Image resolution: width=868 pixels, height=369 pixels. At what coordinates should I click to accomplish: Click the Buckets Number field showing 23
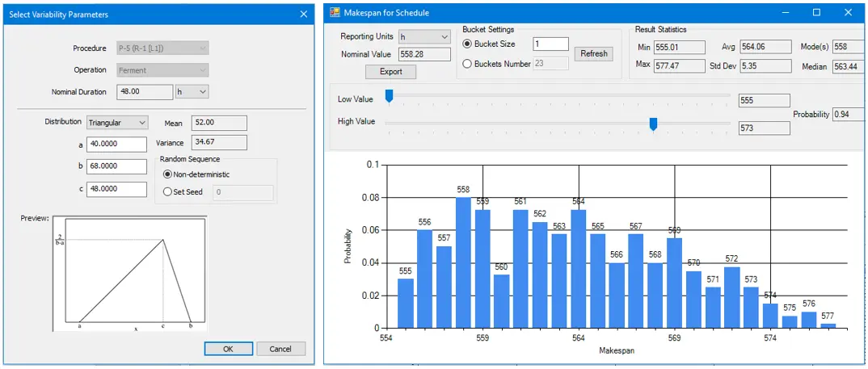tap(551, 64)
